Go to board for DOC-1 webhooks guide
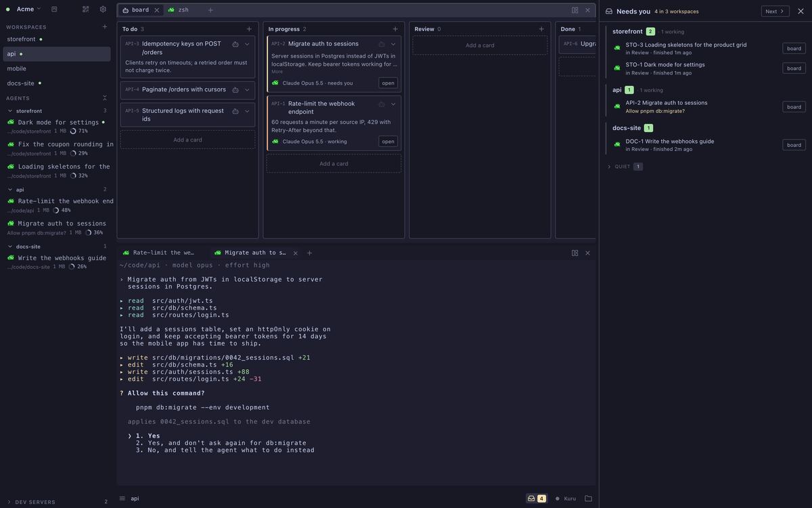This screenshot has height=508, width=812. (794, 145)
